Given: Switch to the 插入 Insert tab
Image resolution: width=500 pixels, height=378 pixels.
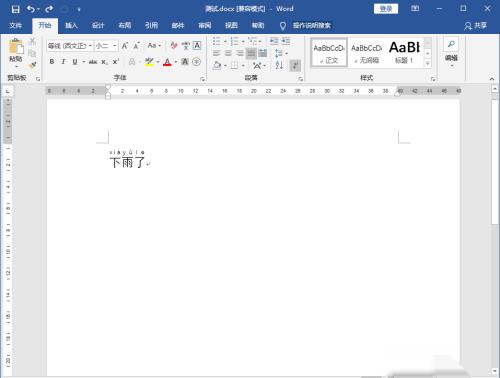Looking at the screenshot, I should pyautogui.click(x=71, y=25).
